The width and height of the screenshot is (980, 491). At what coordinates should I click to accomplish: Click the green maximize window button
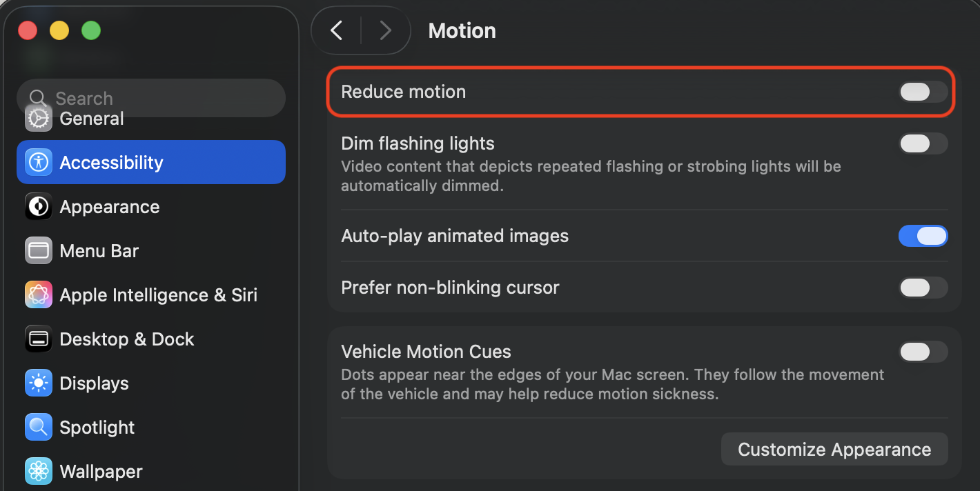91,30
